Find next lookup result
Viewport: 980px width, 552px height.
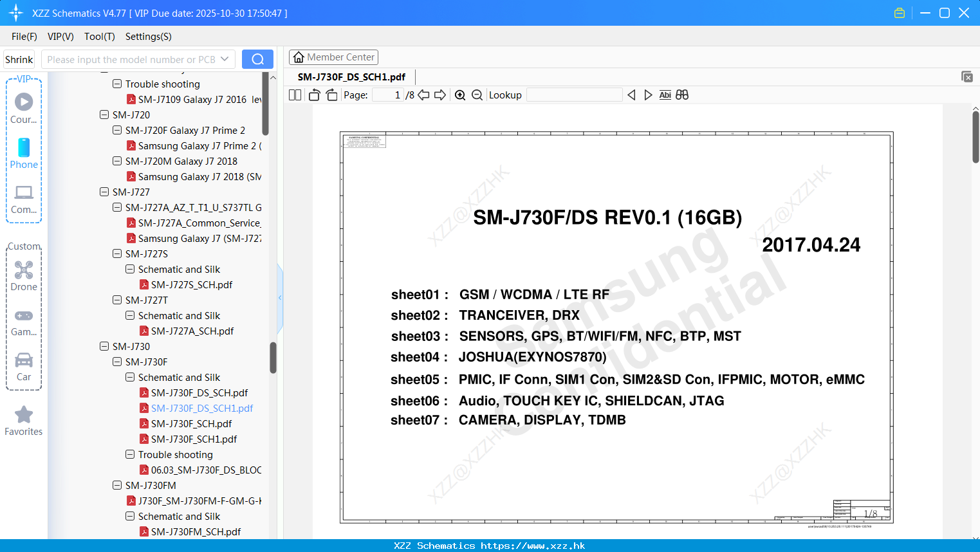(648, 95)
